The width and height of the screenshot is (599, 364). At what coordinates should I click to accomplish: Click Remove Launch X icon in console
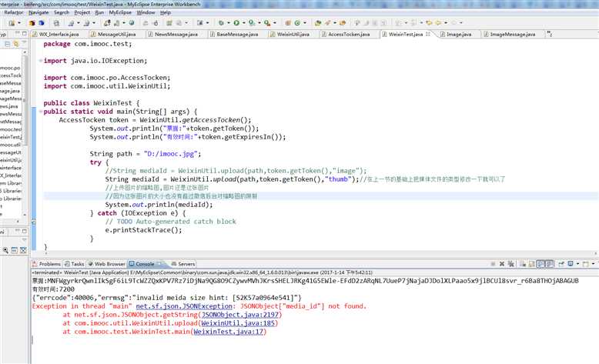(502, 264)
